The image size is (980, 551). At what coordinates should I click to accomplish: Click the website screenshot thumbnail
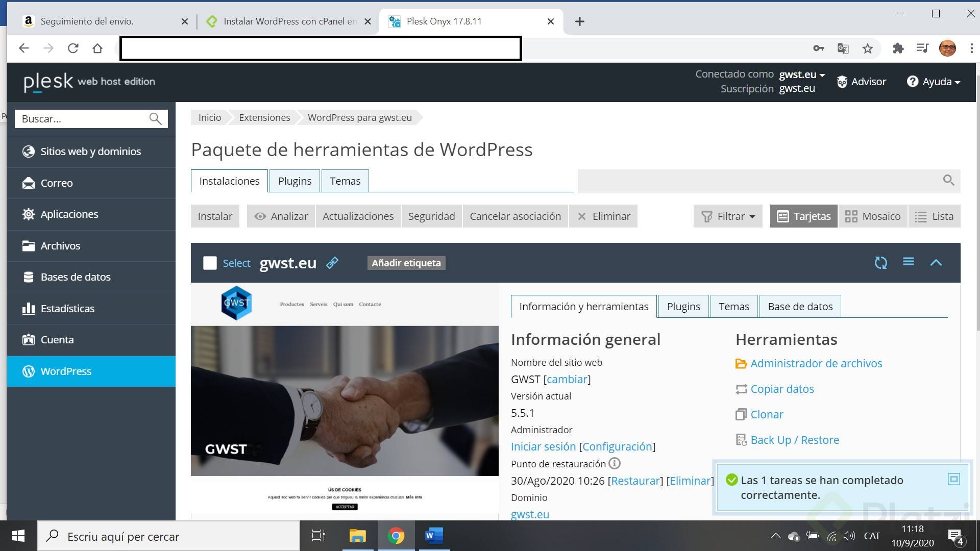tap(345, 398)
